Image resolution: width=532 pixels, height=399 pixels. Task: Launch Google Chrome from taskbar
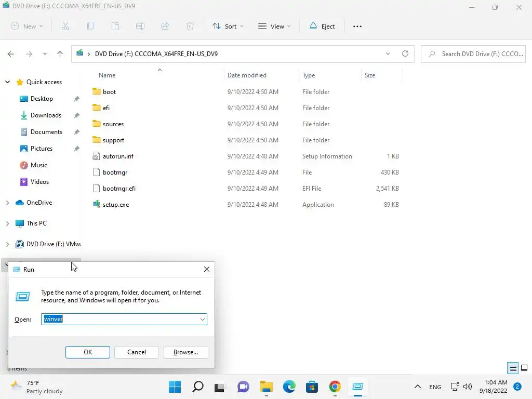(x=335, y=387)
